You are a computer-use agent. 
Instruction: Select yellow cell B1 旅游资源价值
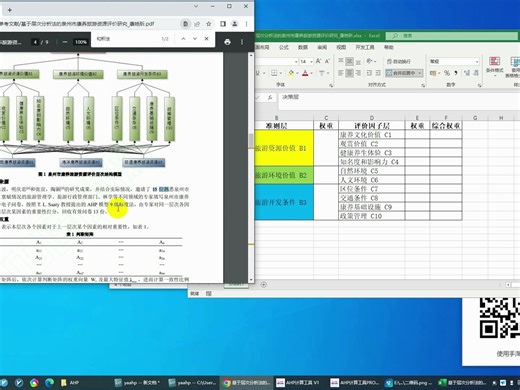284,148
